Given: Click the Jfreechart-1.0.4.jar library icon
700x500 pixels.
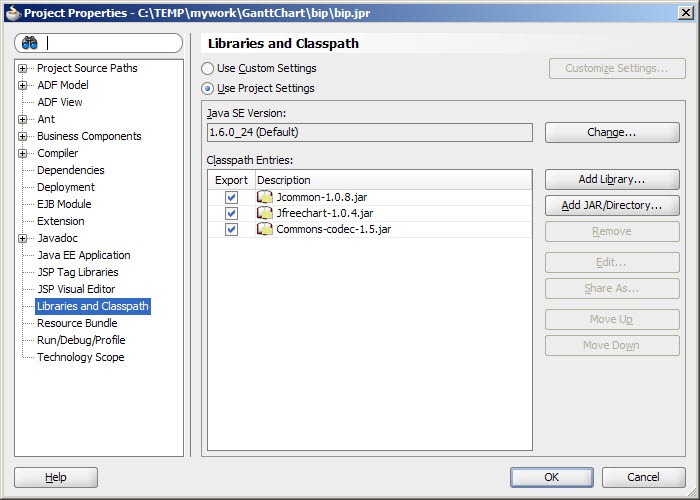Looking at the screenshot, I should tap(265, 213).
